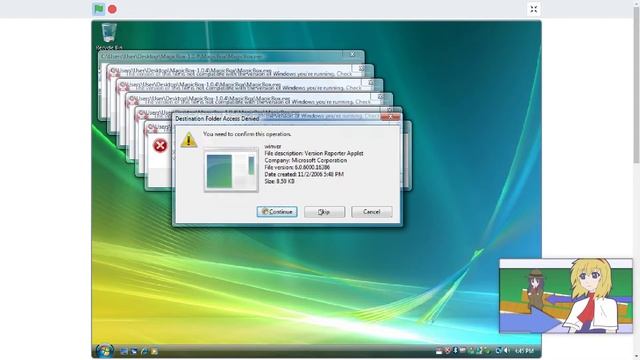Click 'File description: Version Reporter Applet' text
This screenshot has width=640, height=360.
coord(313,153)
